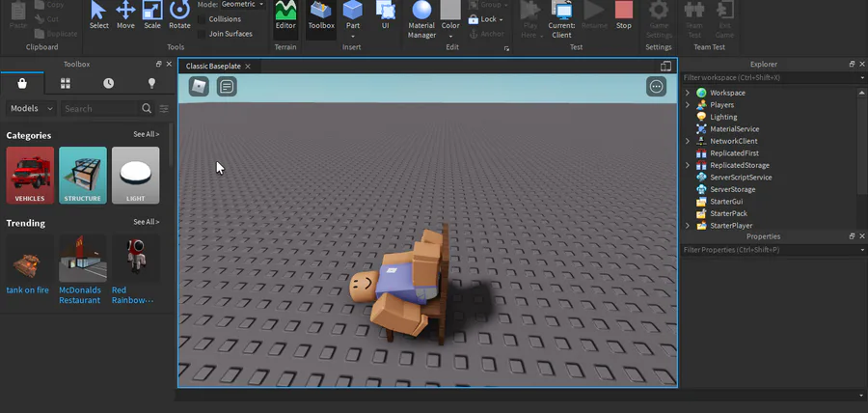Click the Filter workspace field
The image size is (868, 413).
pos(771,78)
